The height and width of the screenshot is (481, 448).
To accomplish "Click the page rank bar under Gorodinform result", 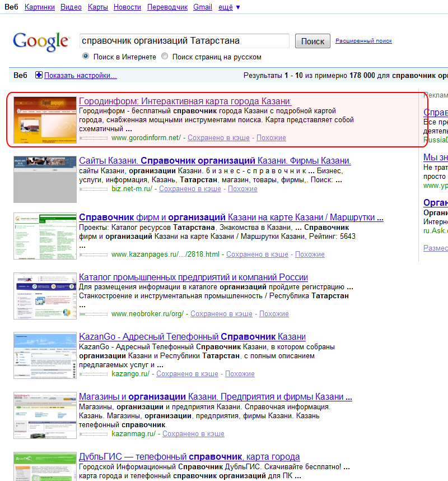I will point(94,138).
